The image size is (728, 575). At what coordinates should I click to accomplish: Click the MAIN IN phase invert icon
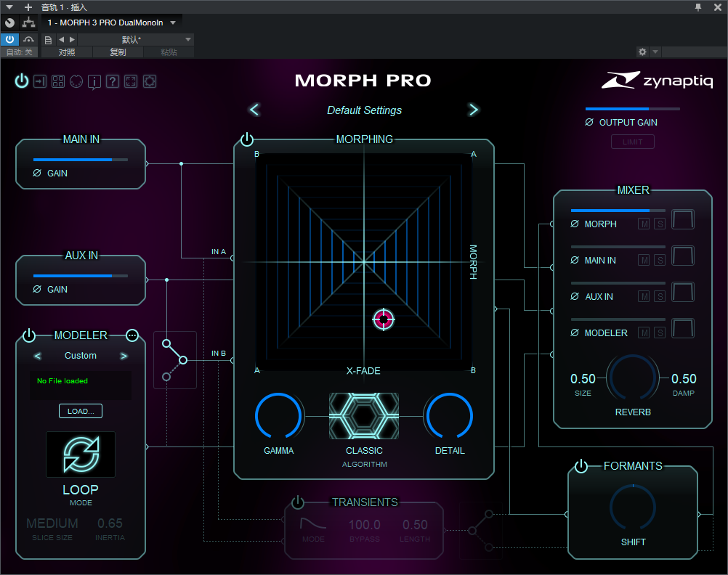point(37,173)
